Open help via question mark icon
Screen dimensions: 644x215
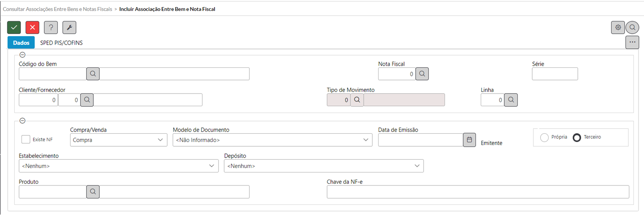(51, 27)
